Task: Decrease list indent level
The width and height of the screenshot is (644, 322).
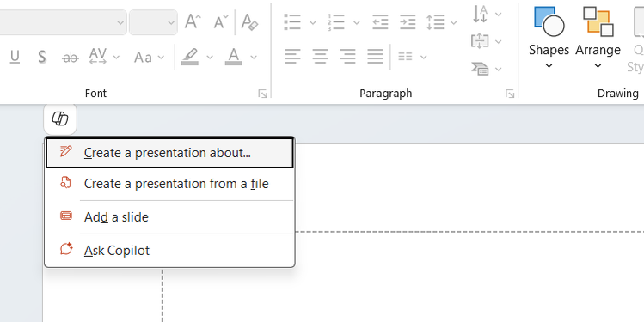Action: [380, 22]
